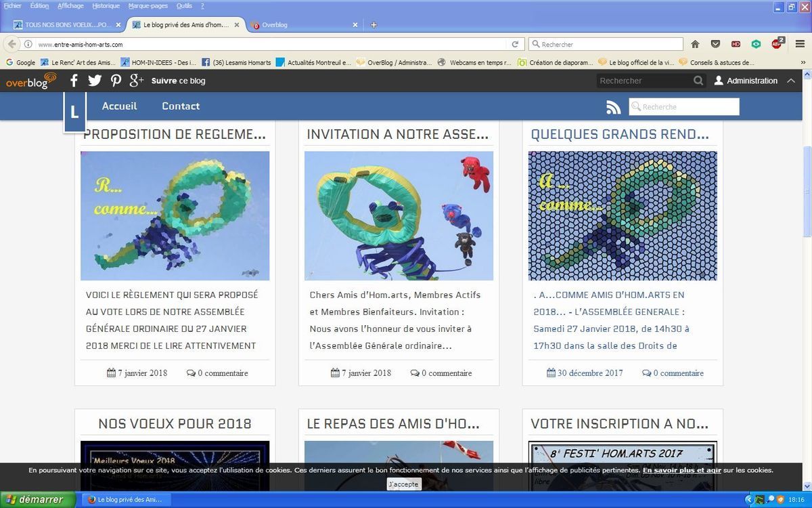This screenshot has height=508, width=812.
Task: Click 'Suivre ce blog' link
Action: [178, 81]
